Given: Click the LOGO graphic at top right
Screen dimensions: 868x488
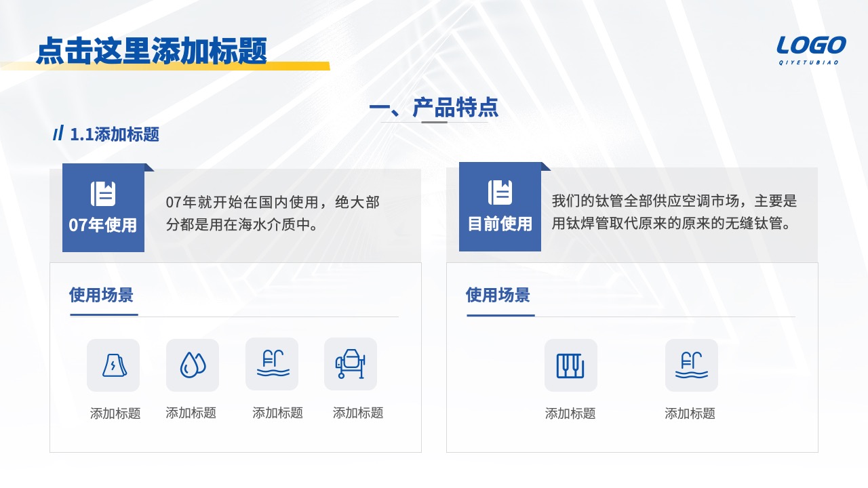Looking at the screenshot, I should [812, 45].
